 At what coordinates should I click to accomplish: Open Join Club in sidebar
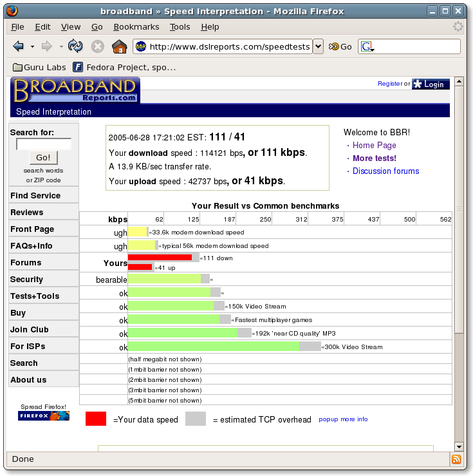(x=44, y=329)
